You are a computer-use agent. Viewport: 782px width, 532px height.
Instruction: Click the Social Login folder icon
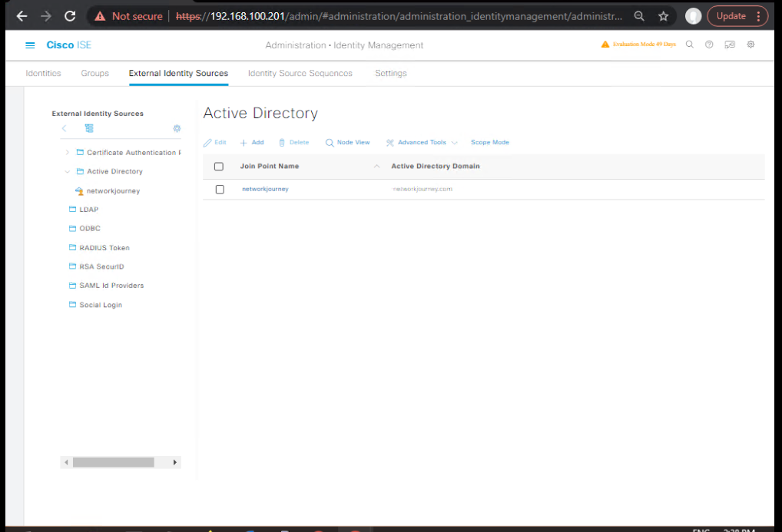pos(72,304)
